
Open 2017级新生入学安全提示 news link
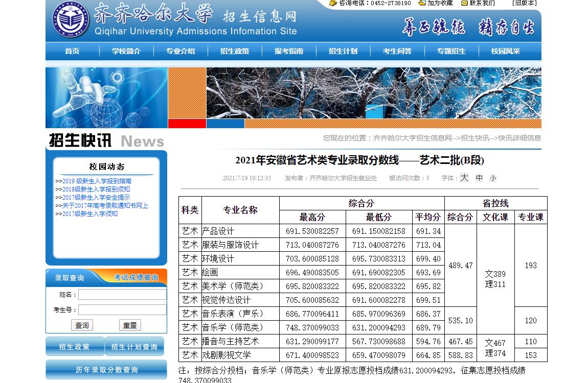(96, 197)
